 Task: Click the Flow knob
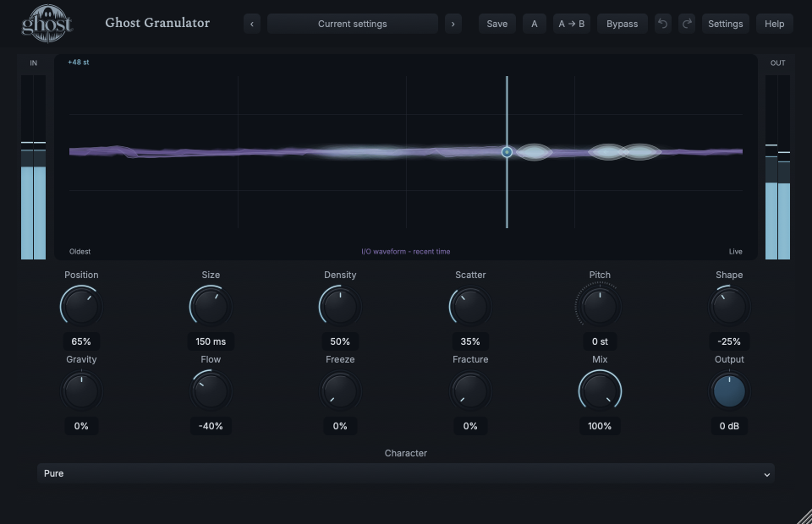(211, 391)
